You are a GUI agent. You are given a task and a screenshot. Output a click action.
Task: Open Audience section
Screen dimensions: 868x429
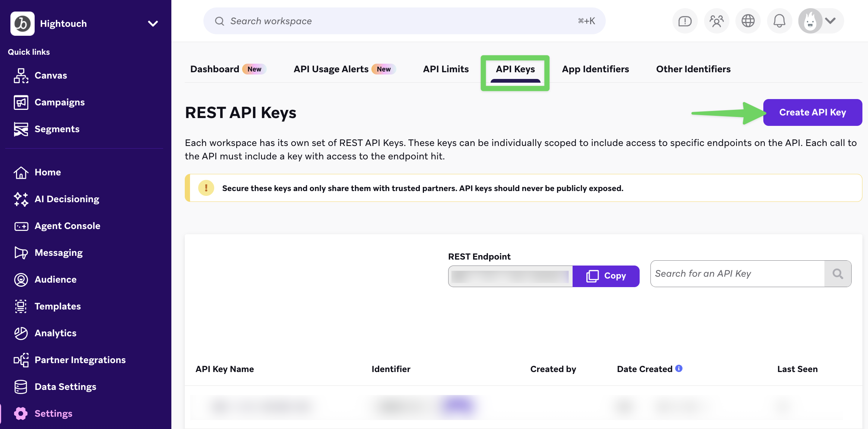click(45, 279)
